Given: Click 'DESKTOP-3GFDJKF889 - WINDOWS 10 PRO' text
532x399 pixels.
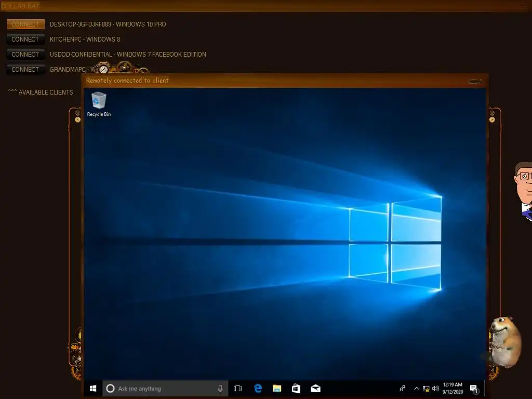Looking at the screenshot, I should pos(108,24).
